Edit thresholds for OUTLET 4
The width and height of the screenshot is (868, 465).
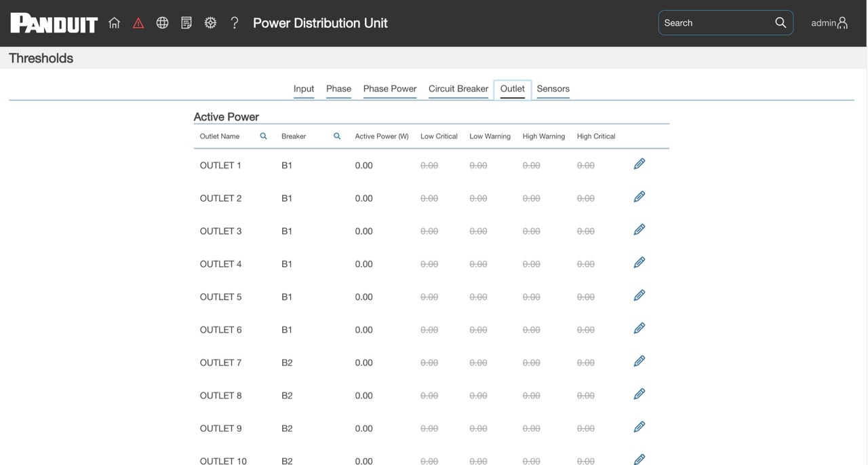639,263
